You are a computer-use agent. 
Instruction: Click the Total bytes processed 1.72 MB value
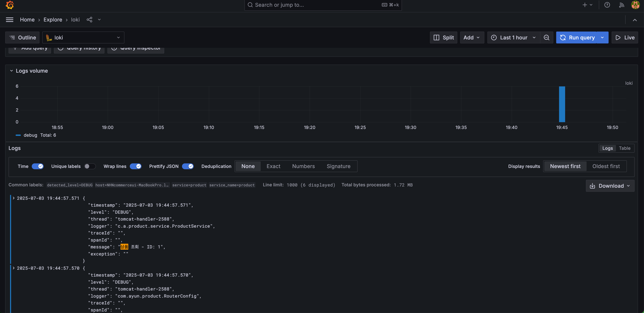(403, 185)
